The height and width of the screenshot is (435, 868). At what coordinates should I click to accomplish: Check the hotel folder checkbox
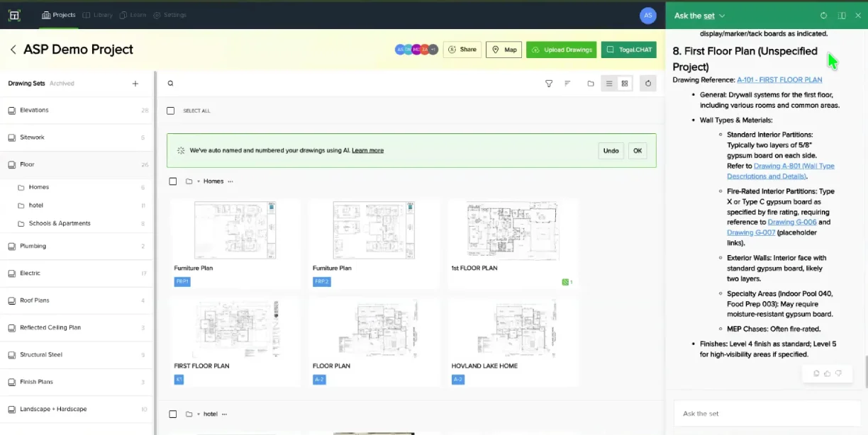coord(173,414)
